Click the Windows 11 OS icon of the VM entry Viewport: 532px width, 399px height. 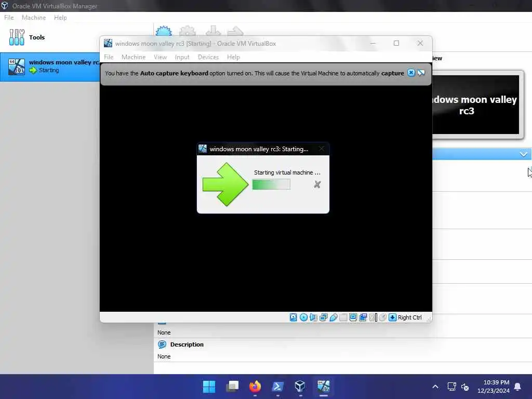16,67
